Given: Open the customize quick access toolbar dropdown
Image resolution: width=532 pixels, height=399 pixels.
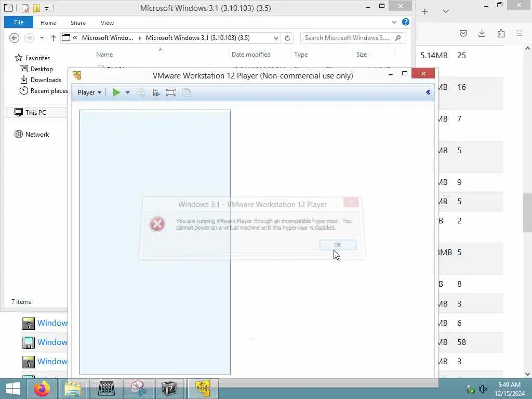Looking at the screenshot, I should [46, 8].
